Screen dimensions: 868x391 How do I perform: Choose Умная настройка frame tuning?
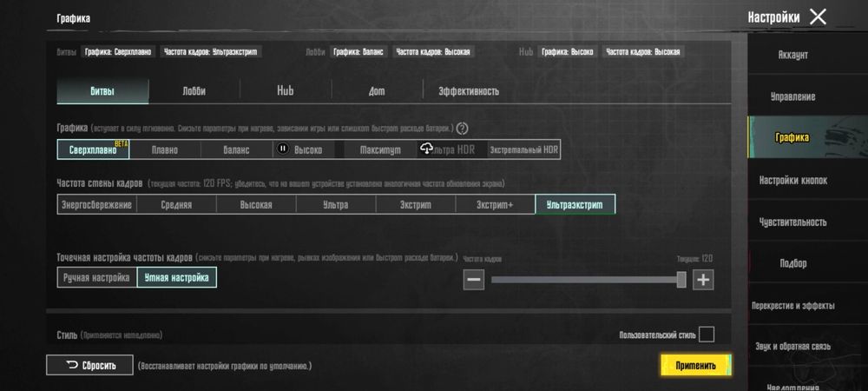(176, 277)
